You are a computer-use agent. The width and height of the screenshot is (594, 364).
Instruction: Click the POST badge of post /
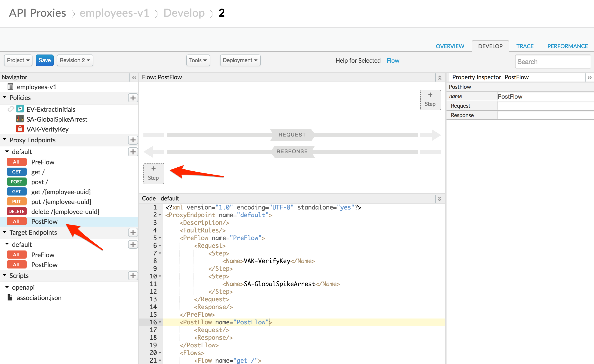pyautogui.click(x=16, y=182)
